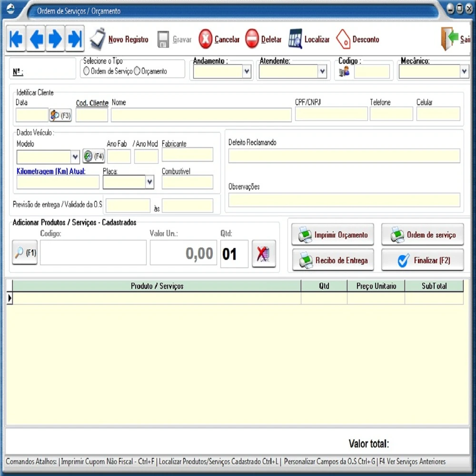
Task: Click the Imprimir Orçamento button
Action: click(333, 235)
